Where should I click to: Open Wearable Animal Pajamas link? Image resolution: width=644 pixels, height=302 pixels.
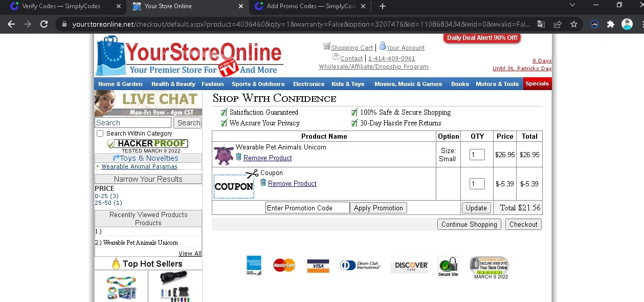[139, 166]
